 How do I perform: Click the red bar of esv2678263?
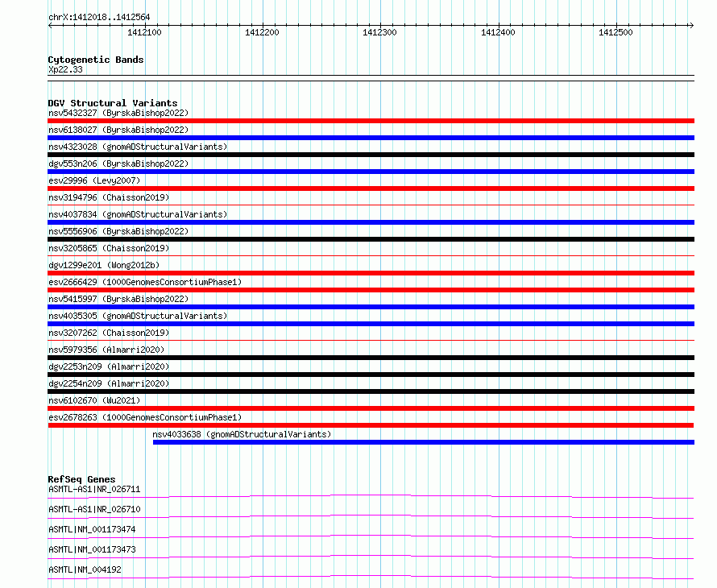pos(371,425)
